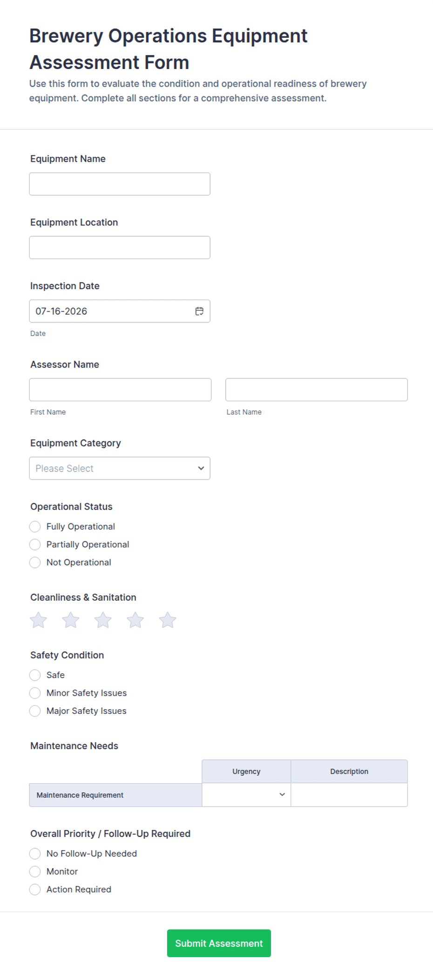The width and height of the screenshot is (433, 980).
Task: Rate cleanliness with the fourth star
Action: point(135,620)
